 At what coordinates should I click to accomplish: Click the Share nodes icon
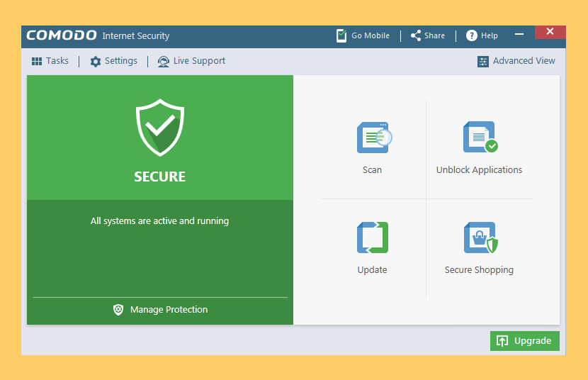416,35
